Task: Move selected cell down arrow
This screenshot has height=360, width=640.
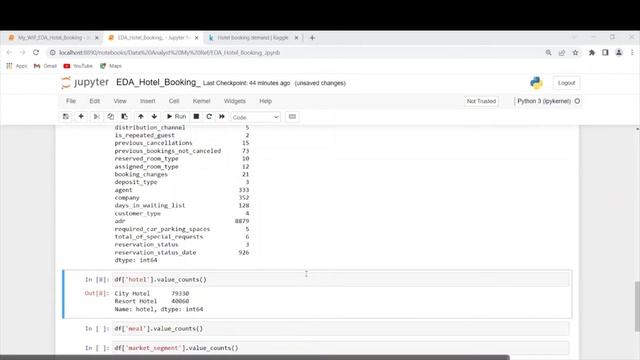Action: point(154,117)
